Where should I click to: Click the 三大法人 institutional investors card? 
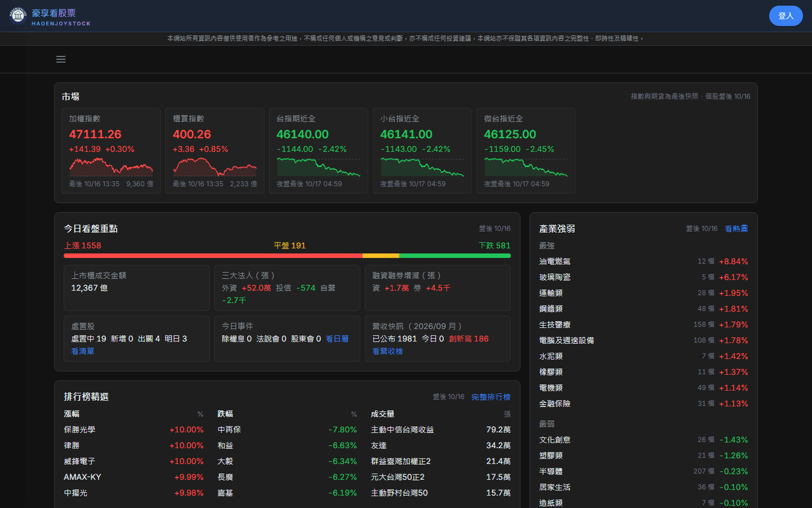click(287, 288)
